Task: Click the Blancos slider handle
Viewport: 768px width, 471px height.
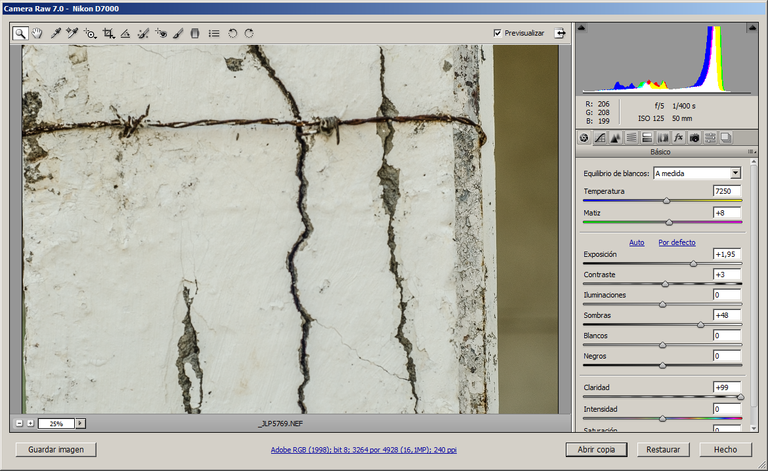Action: [663, 345]
